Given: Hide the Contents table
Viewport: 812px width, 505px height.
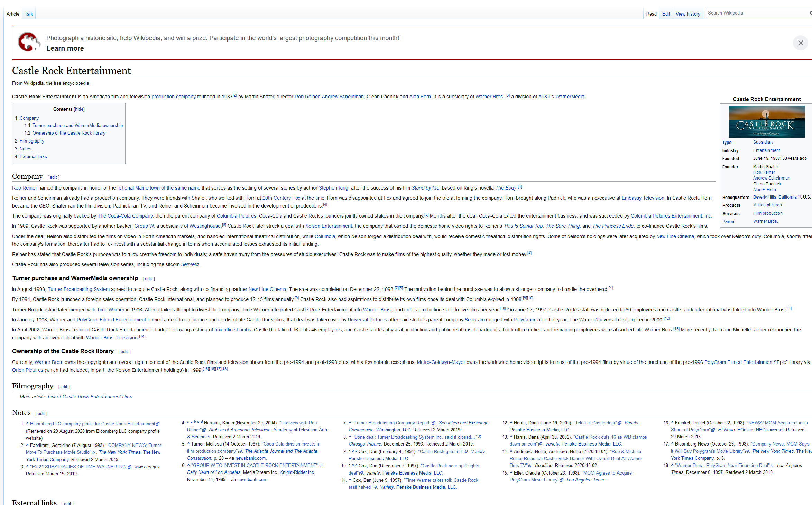Looking at the screenshot, I should [x=79, y=109].
